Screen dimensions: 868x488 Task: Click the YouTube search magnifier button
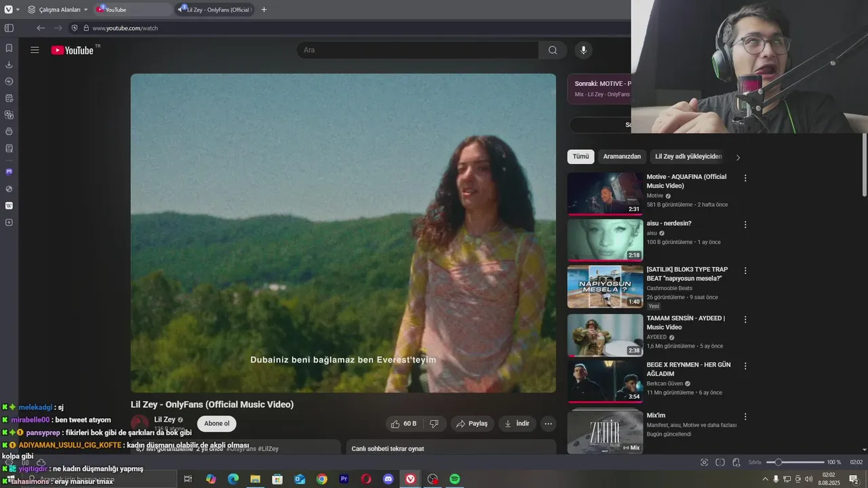[x=553, y=50]
